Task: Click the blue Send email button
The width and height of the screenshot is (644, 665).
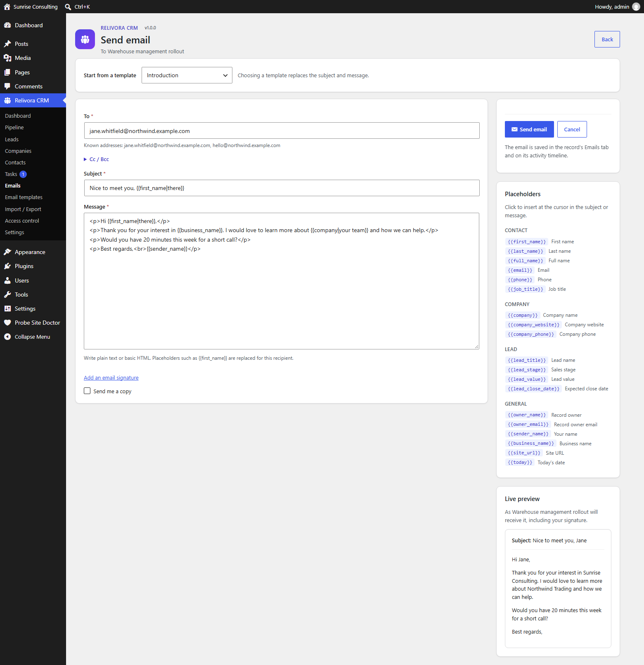Action: pyautogui.click(x=529, y=129)
